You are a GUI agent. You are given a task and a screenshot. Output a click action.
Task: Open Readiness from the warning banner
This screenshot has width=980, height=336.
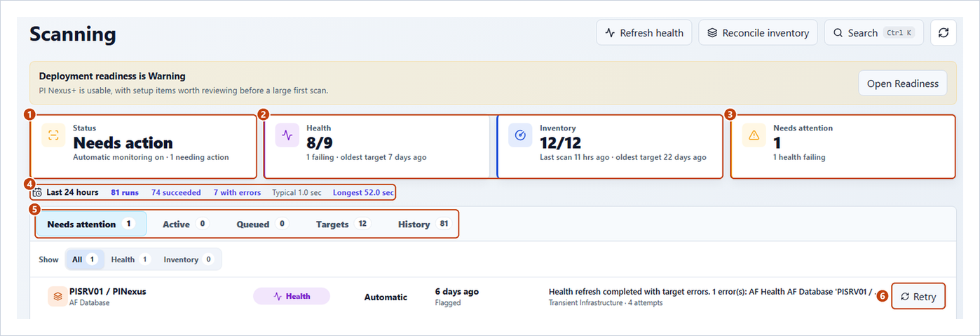pyautogui.click(x=902, y=83)
